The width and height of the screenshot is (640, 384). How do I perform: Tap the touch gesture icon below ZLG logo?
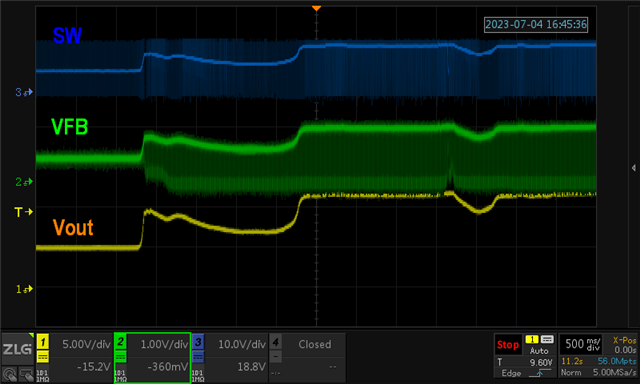(9, 374)
